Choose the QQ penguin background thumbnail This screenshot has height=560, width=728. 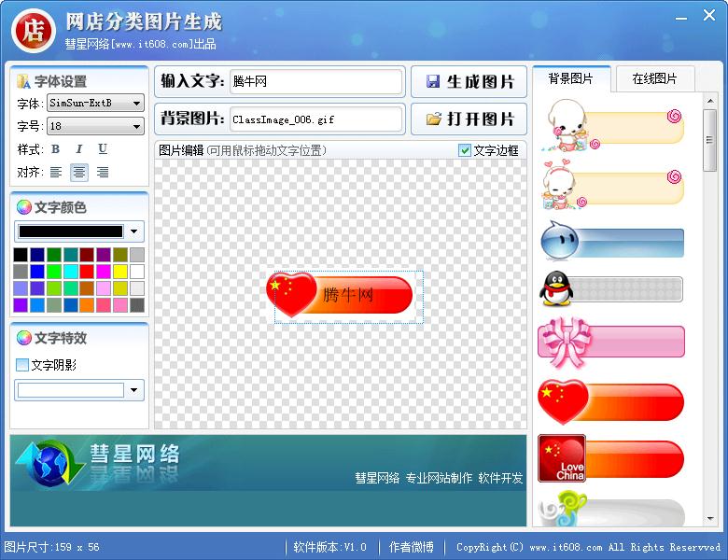(611, 289)
